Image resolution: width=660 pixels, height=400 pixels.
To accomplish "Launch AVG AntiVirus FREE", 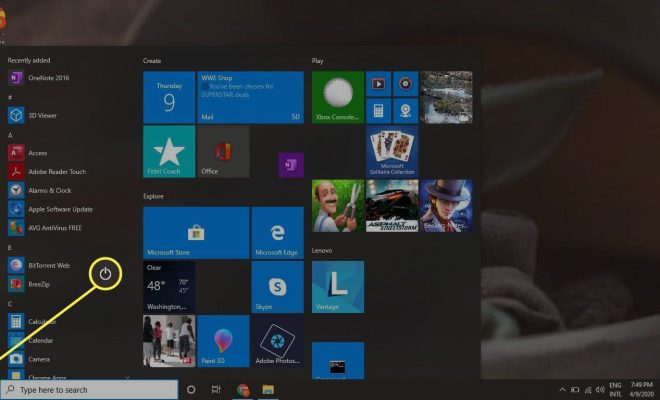I will click(63, 228).
